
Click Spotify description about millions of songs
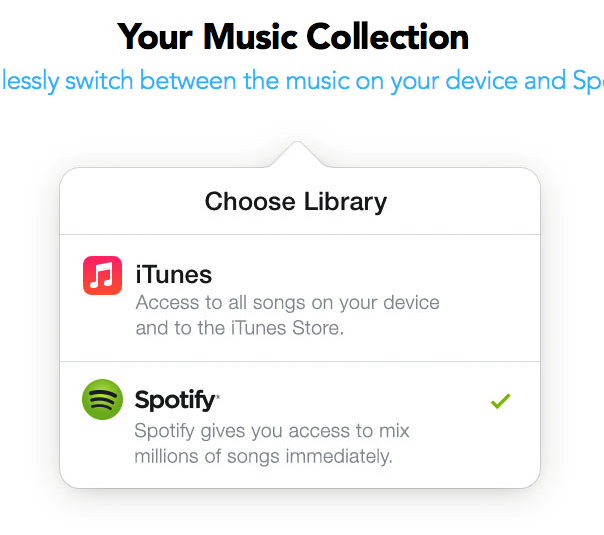point(272,443)
